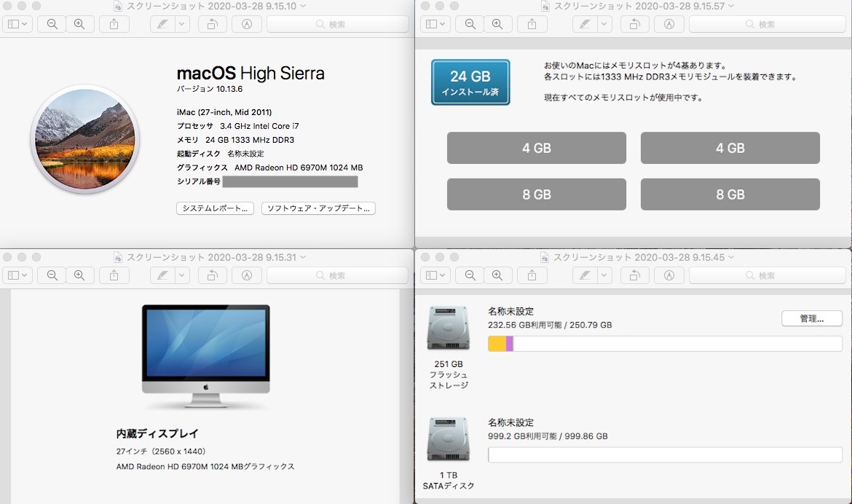Click the yellow segment of storage bar
Viewport: 852px width, 504px height.
point(497,344)
